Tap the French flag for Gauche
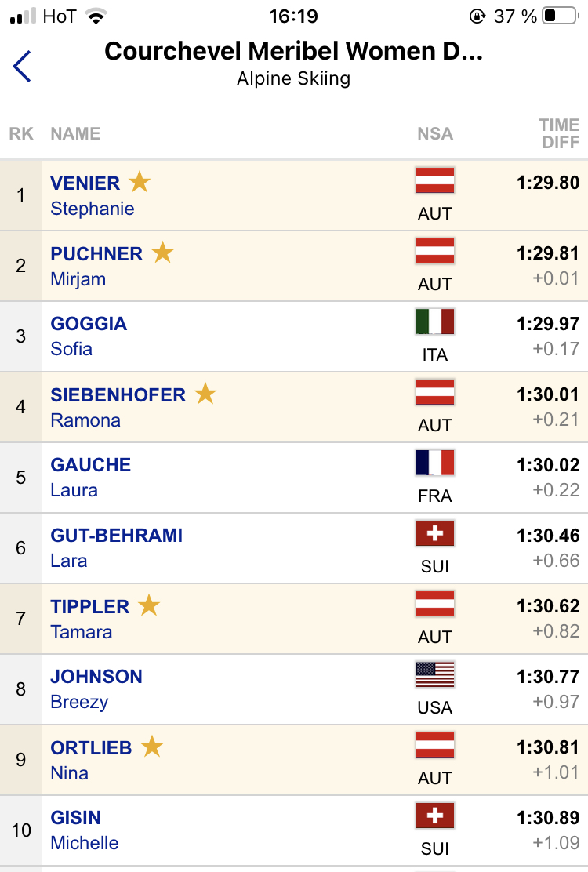Image resolution: width=588 pixels, height=872 pixels. [434, 463]
